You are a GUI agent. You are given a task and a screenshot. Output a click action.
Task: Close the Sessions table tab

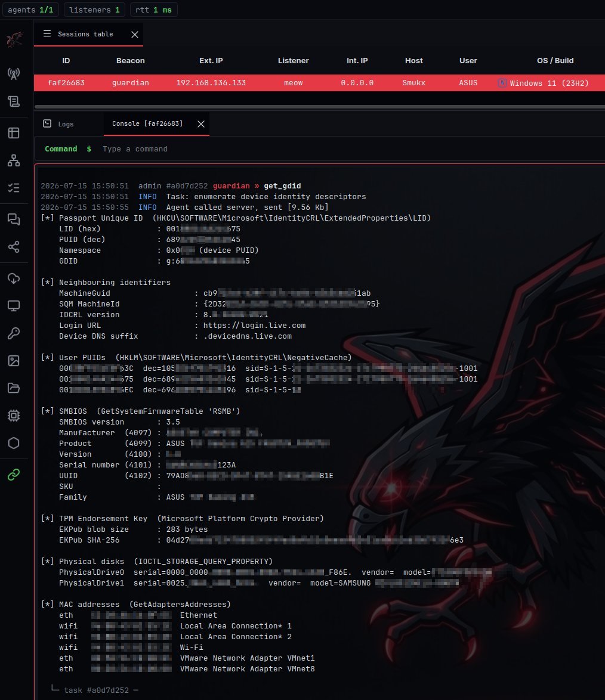pyautogui.click(x=134, y=35)
